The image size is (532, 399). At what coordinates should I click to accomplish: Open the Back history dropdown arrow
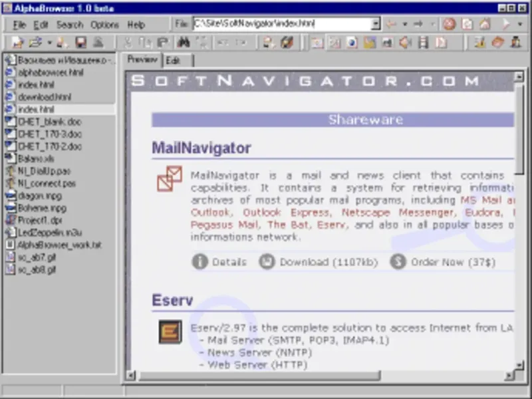(x=405, y=24)
